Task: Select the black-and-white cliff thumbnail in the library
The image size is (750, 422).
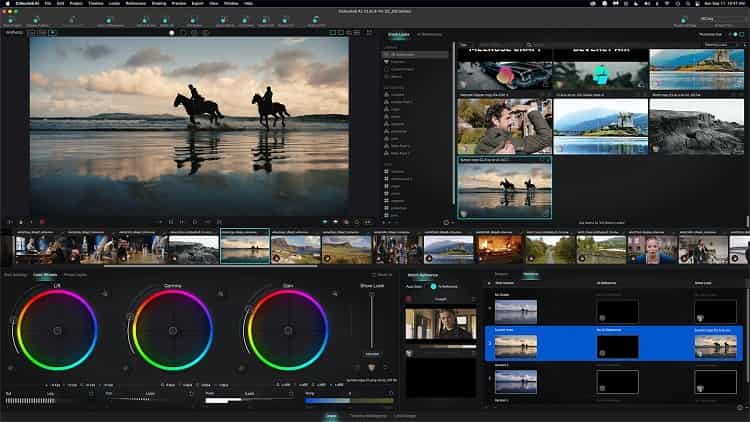Action: point(696,126)
